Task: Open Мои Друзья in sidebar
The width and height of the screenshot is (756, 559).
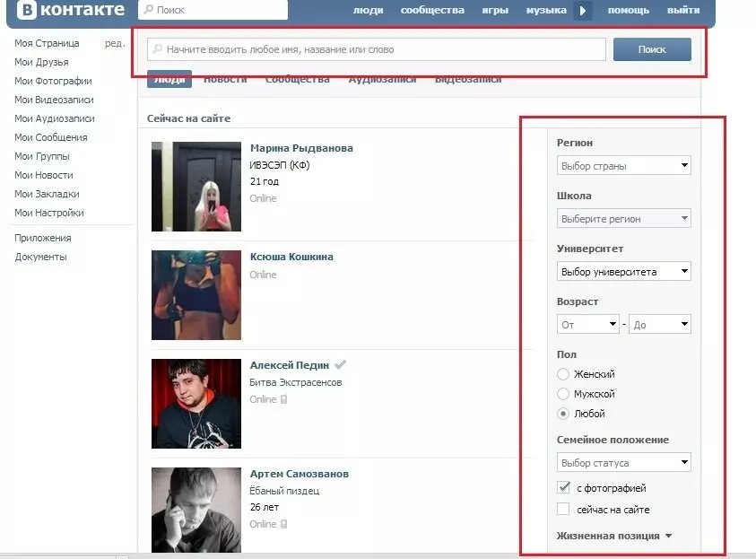Action: click(x=41, y=62)
